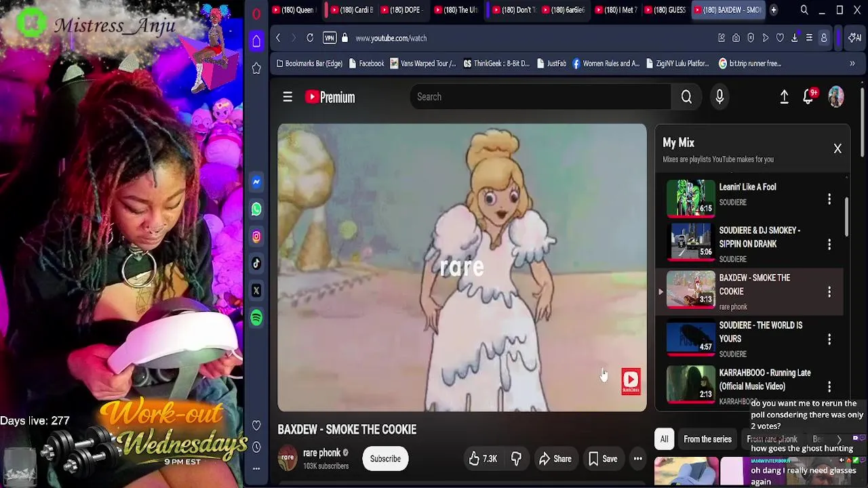Open the rare phonk channel name
The height and width of the screenshot is (488, 868).
click(x=321, y=453)
